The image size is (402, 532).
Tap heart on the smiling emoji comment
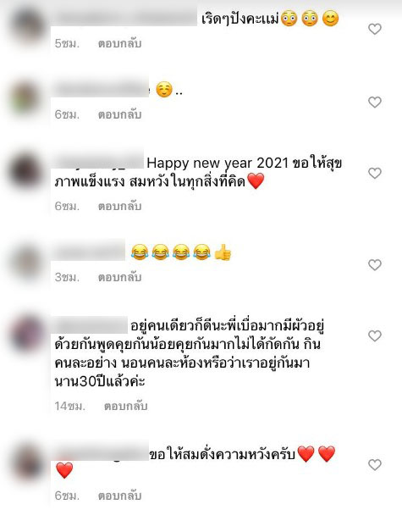coord(375,103)
